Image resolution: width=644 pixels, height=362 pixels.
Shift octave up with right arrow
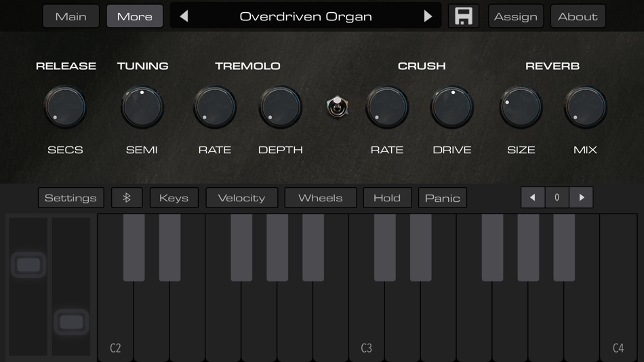coord(581,198)
